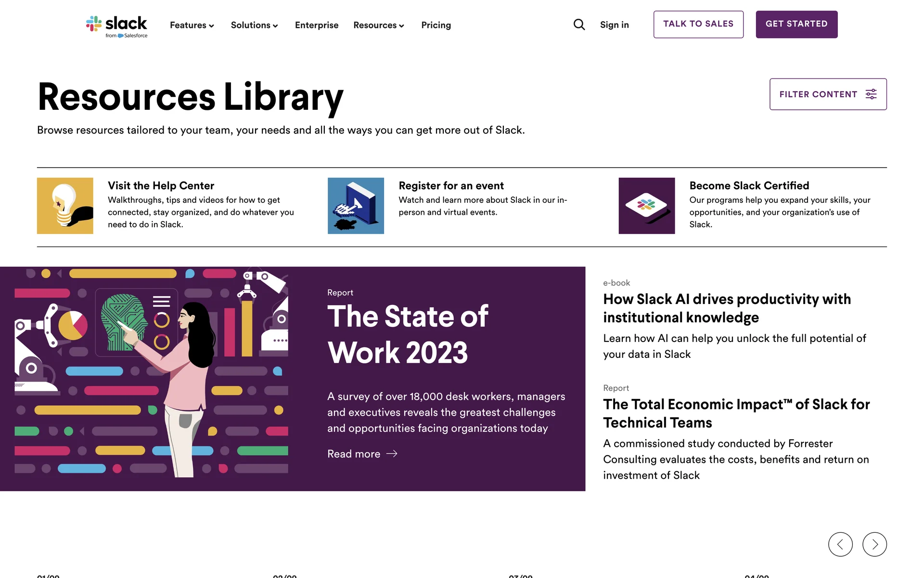Image resolution: width=924 pixels, height=578 pixels.
Task: Click the Slack logo in header
Action: tap(117, 26)
